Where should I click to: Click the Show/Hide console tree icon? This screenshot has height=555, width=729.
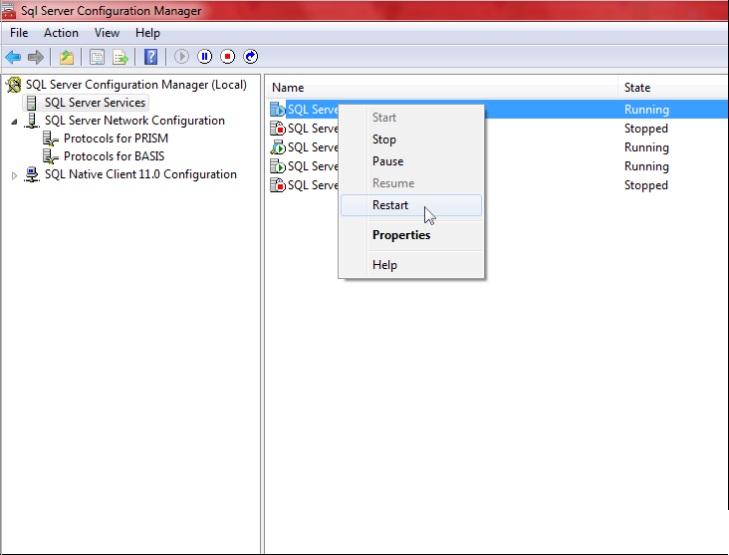point(97,57)
